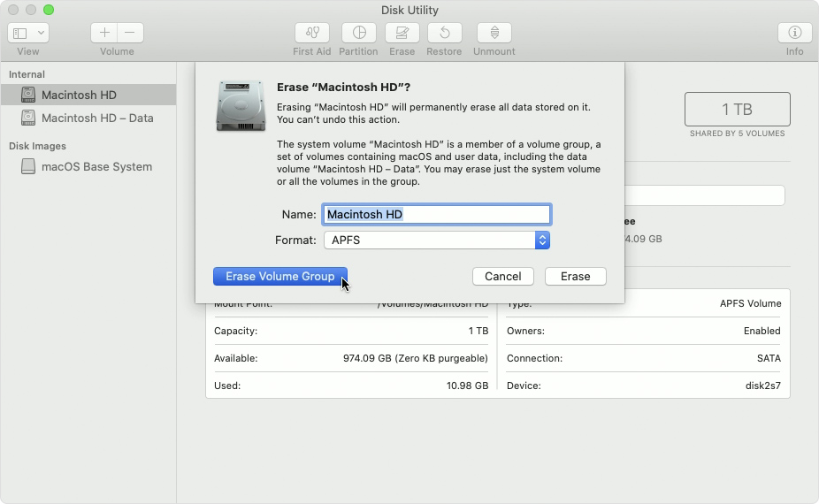Confirm with Erase Volume Group button
819x504 pixels.
280,276
